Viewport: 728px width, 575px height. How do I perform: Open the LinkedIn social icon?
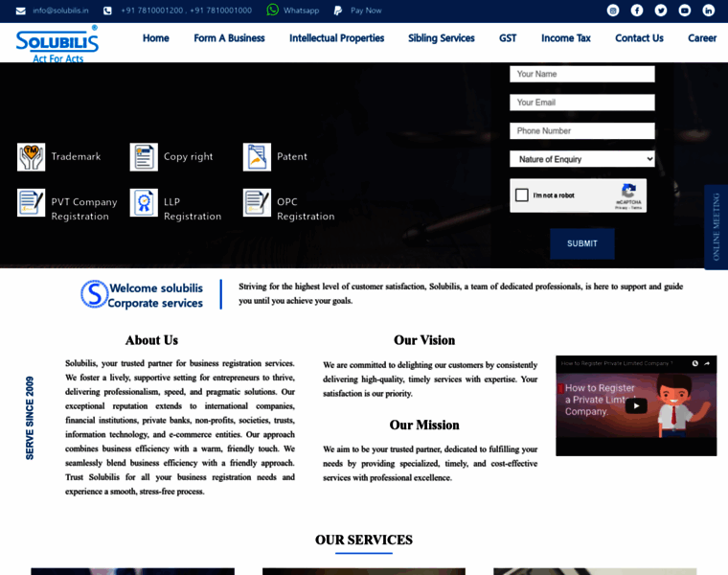click(708, 11)
